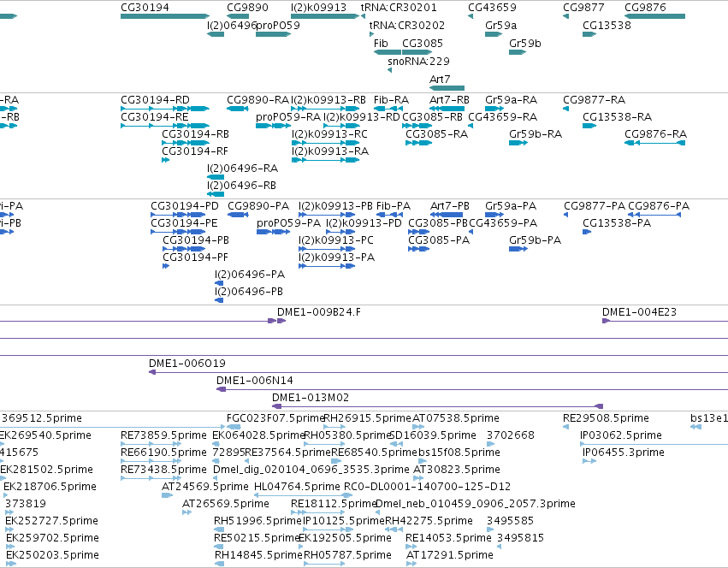The height and width of the screenshot is (568, 728).
Task: Select protein CG3085-PA
Action: coord(419,249)
